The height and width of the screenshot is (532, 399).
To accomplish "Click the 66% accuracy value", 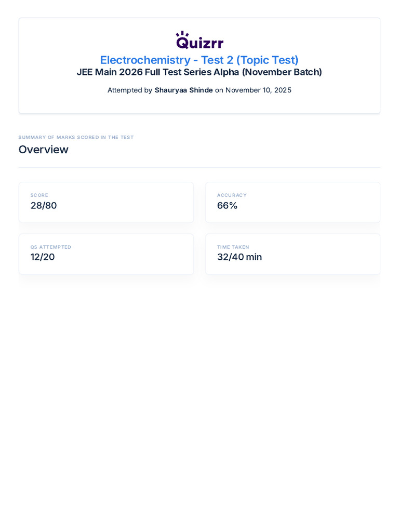I will [x=227, y=206].
